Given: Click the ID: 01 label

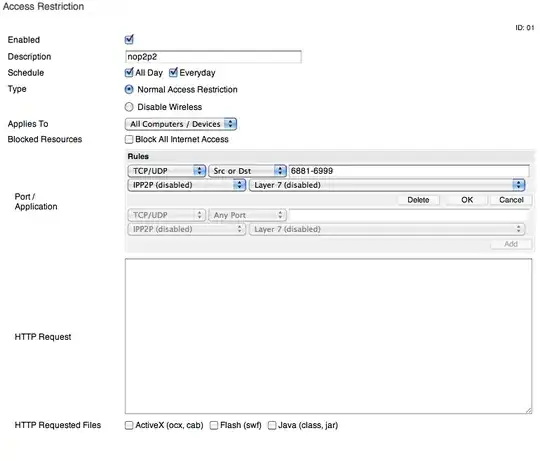Looking at the screenshot, I should point(525,28).
